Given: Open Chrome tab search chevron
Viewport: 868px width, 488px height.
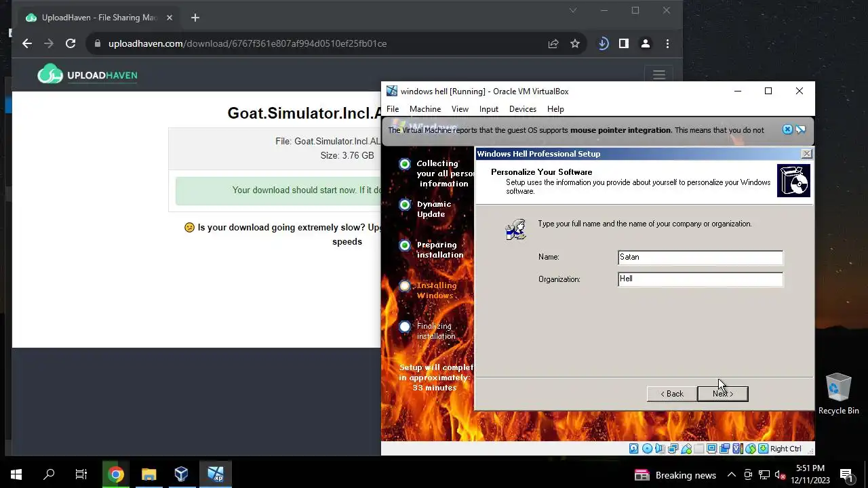Looking at the screenshot, I should (573, 10).
